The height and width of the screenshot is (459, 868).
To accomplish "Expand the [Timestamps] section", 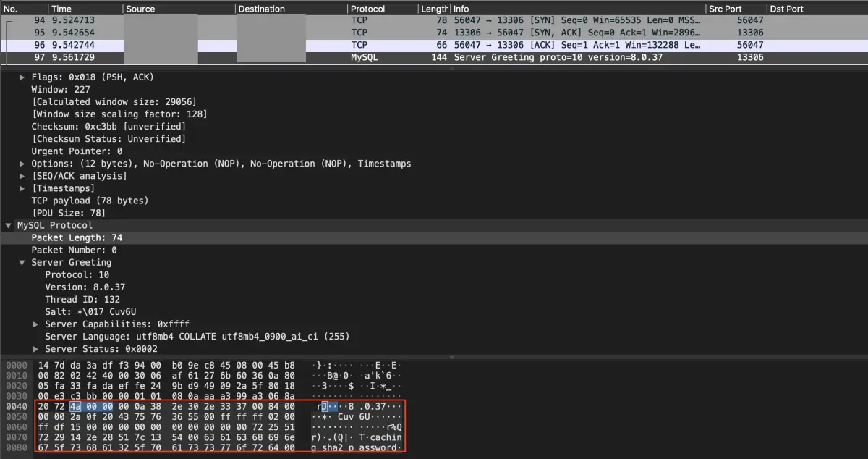I will (x=23, y=188).
